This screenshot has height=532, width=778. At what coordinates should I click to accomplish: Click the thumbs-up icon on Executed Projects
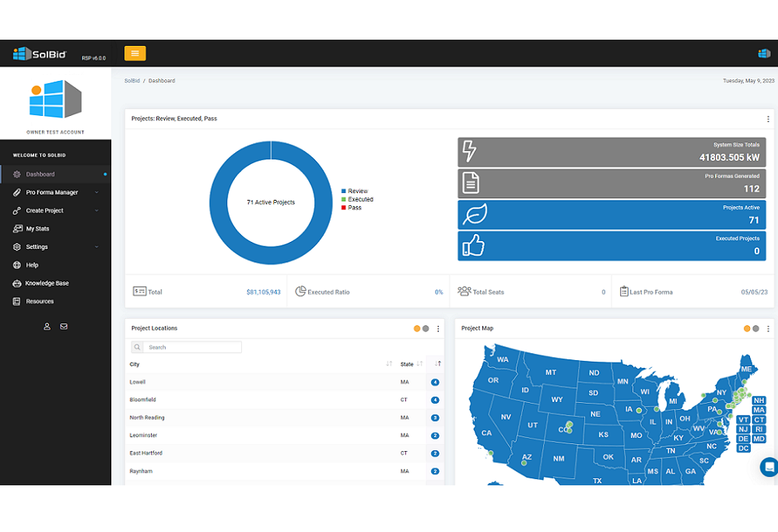click(x=473, y=246)
